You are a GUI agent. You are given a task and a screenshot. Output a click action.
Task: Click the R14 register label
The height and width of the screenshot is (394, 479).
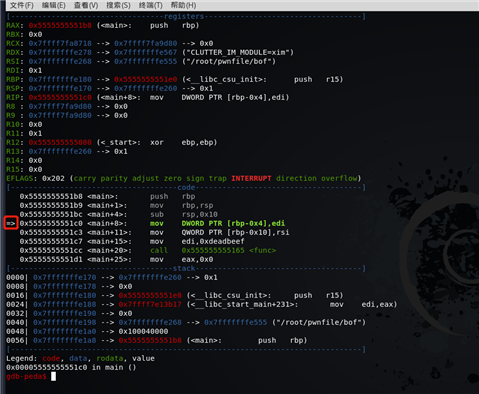tap(13, 161)
